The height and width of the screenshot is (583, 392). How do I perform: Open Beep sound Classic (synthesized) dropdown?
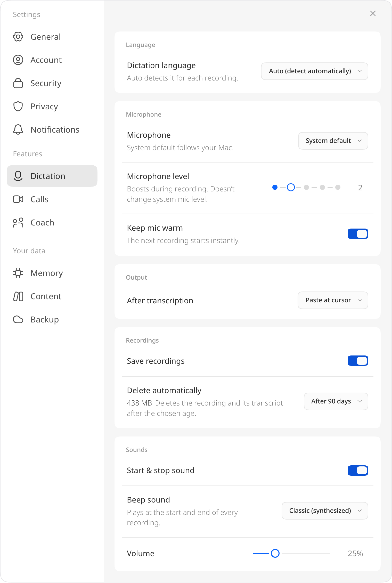click(x=325, y=511)
